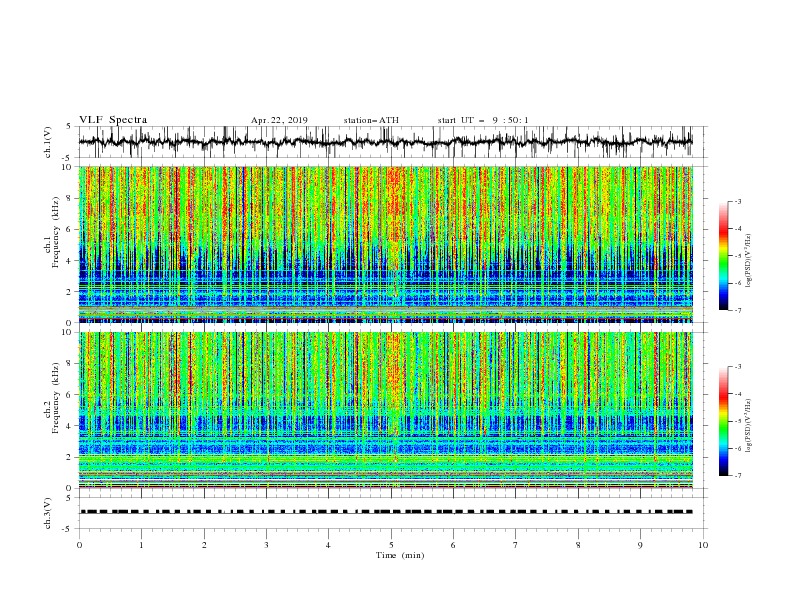792x612 pixels.
Task: Click the "station=ATH" header label
Action: [371, 120]
